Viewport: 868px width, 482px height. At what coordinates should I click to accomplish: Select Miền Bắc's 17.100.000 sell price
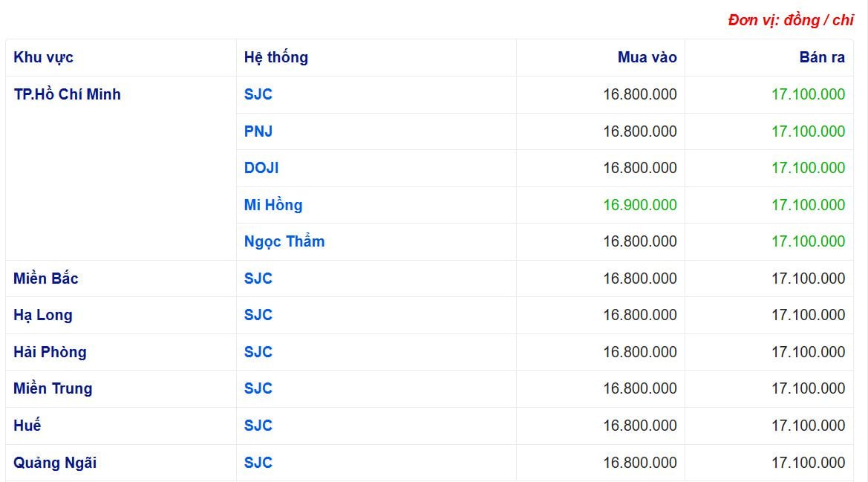click(808, 279)
